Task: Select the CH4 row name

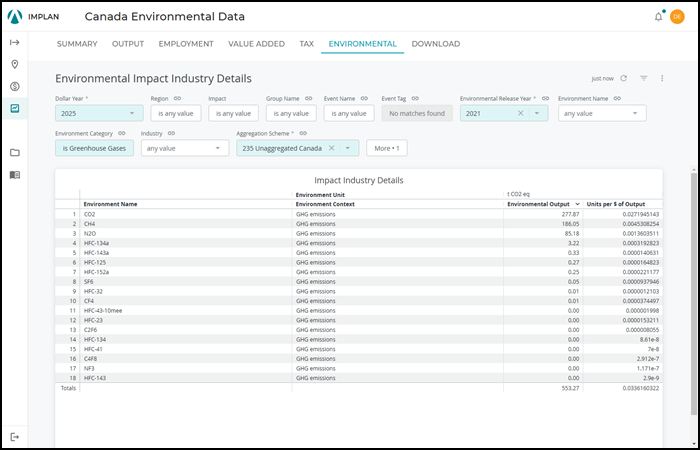Action: click(89, 224)
